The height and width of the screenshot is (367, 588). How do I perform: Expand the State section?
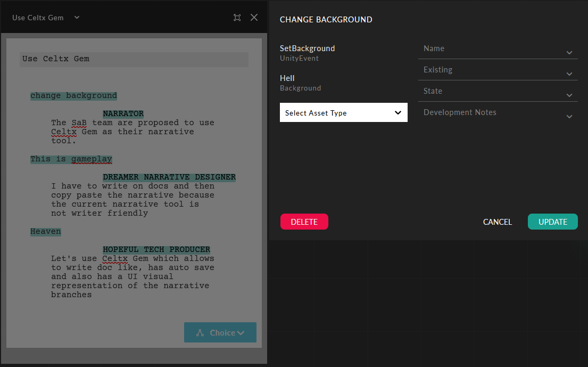tap(498, 92)
